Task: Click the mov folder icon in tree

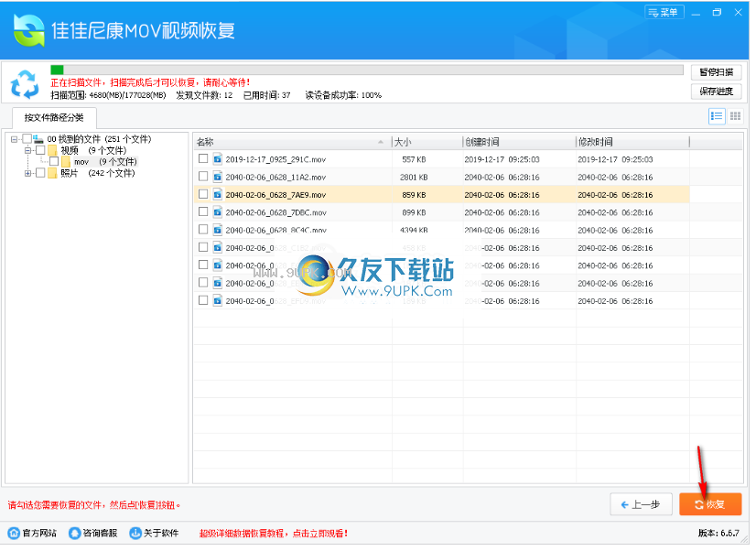Action: [66, 161]
